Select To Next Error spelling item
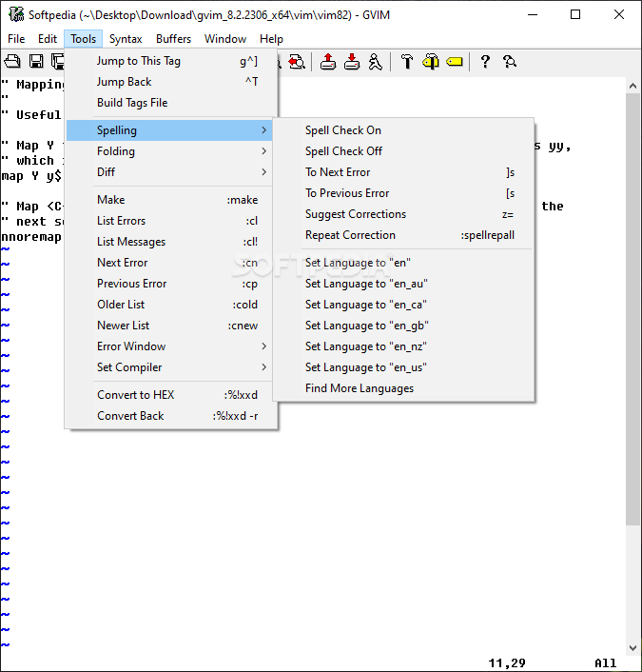This screenshot has width=642, height=672. tap(403, 172)
